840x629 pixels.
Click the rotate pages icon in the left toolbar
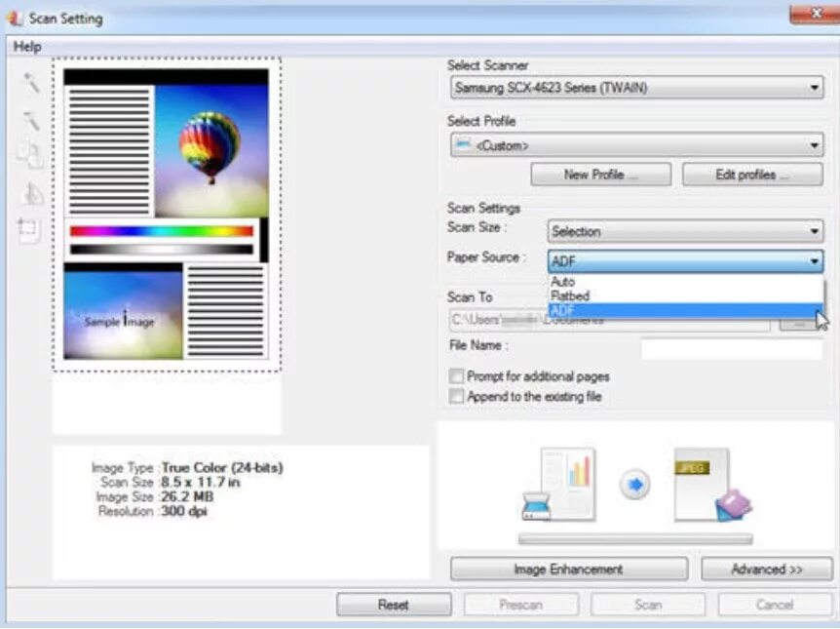point(29,155)
